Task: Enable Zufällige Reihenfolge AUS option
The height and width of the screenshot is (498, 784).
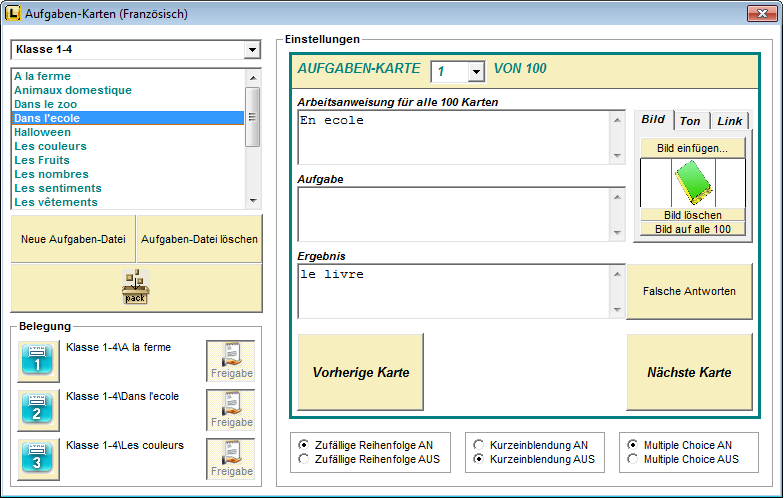Action: (304, 459)
